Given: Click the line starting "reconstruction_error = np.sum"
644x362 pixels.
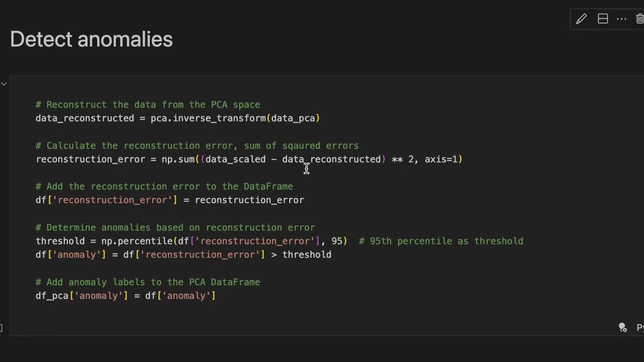Looking at the screenshot, I should click(249, 159).
